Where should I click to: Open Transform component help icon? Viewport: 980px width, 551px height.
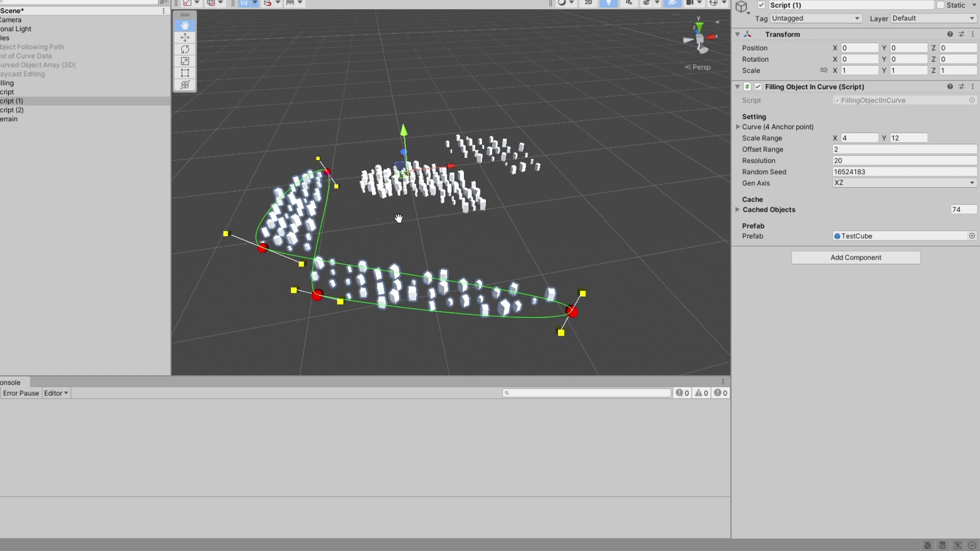[x=950, y=34]
